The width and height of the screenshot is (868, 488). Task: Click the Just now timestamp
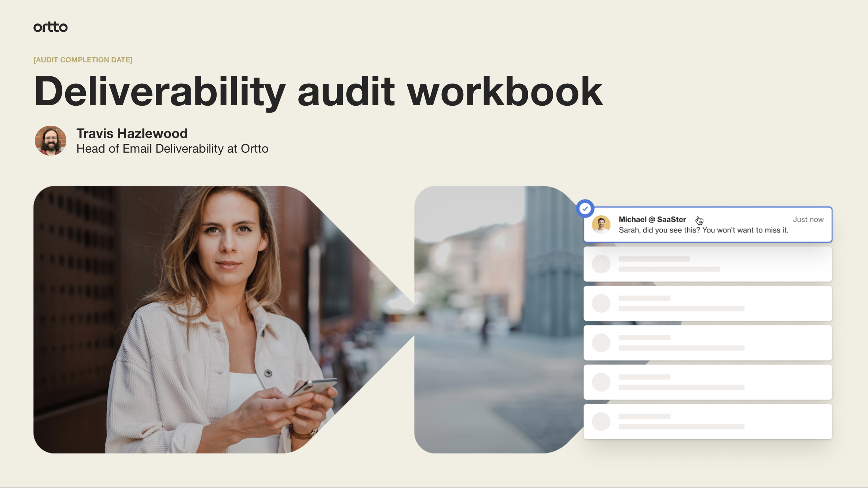808,219
